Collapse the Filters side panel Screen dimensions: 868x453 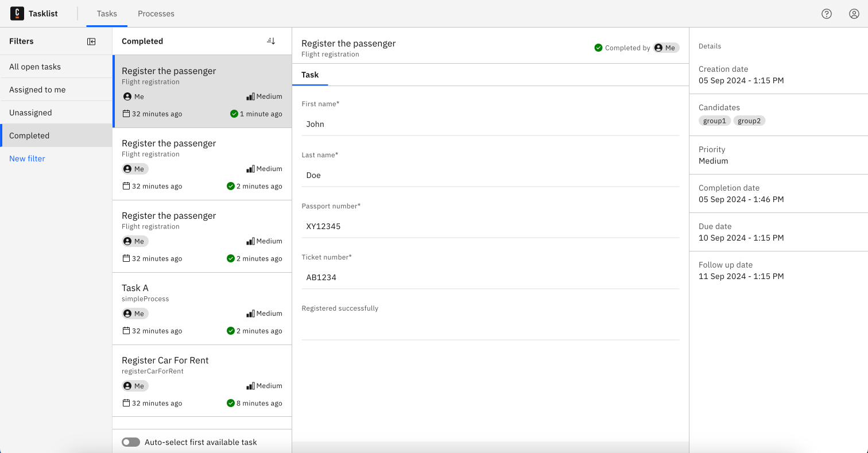[x=91, y=41]
